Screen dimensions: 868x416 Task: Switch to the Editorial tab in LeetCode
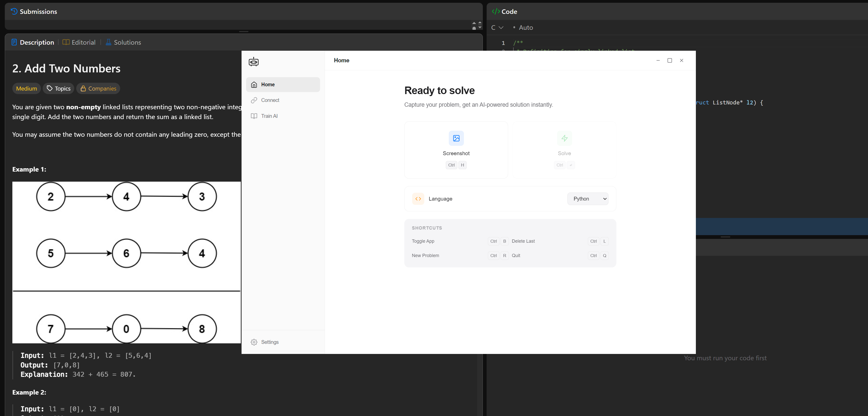coord(79,42)
